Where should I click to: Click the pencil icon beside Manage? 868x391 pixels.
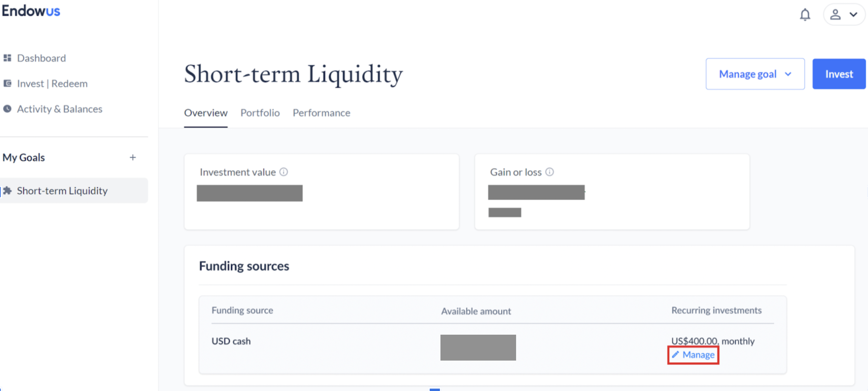click(x=675, y=354)
